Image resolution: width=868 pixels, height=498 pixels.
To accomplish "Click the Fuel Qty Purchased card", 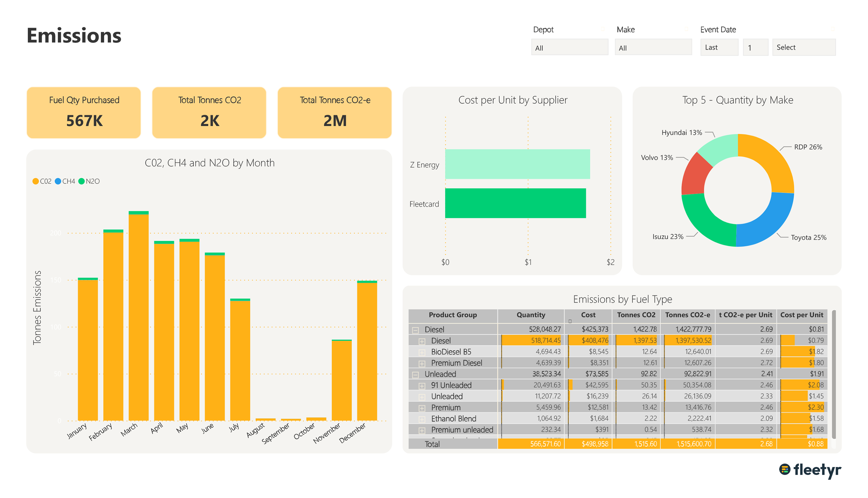I will [84, 113].
